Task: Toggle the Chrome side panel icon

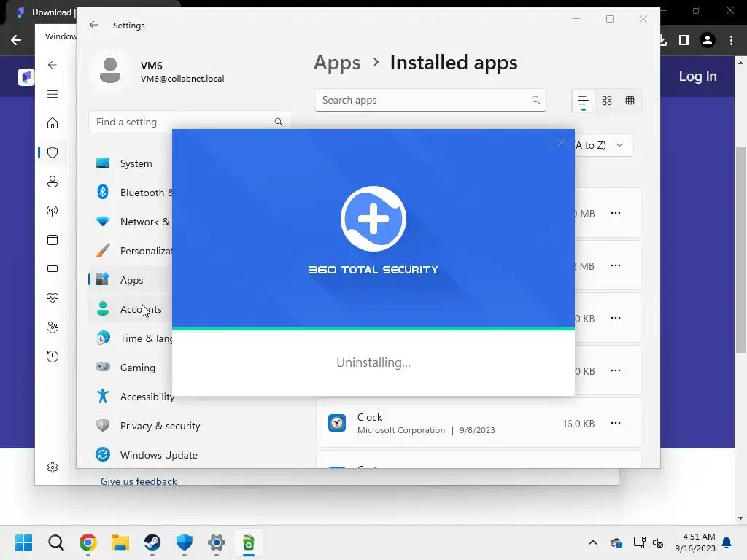Action: coord(684,40)
